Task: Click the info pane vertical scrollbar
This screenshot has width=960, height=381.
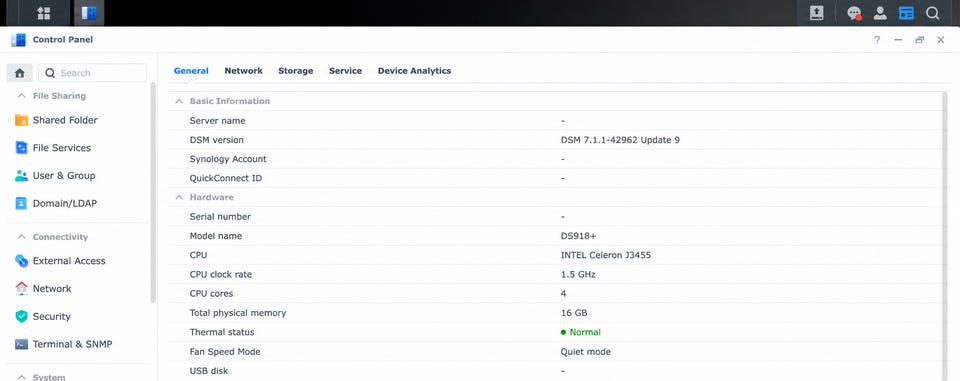Action: 945,236
